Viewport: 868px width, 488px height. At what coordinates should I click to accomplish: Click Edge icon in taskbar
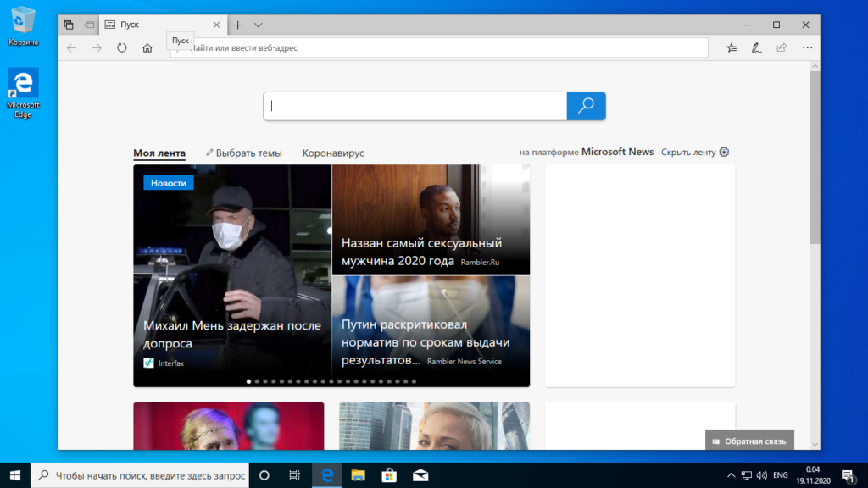tap(327, 475)
